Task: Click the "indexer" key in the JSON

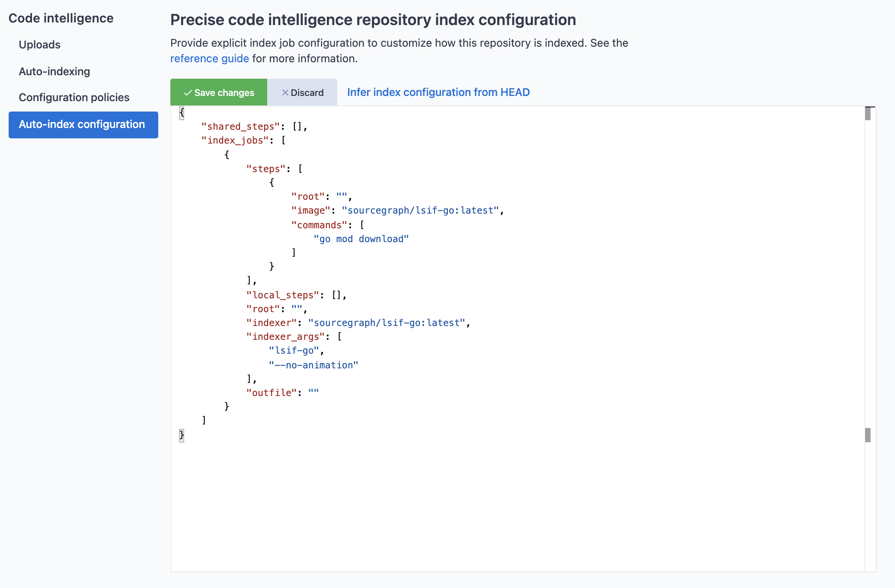Action: [x=272, y=323]
